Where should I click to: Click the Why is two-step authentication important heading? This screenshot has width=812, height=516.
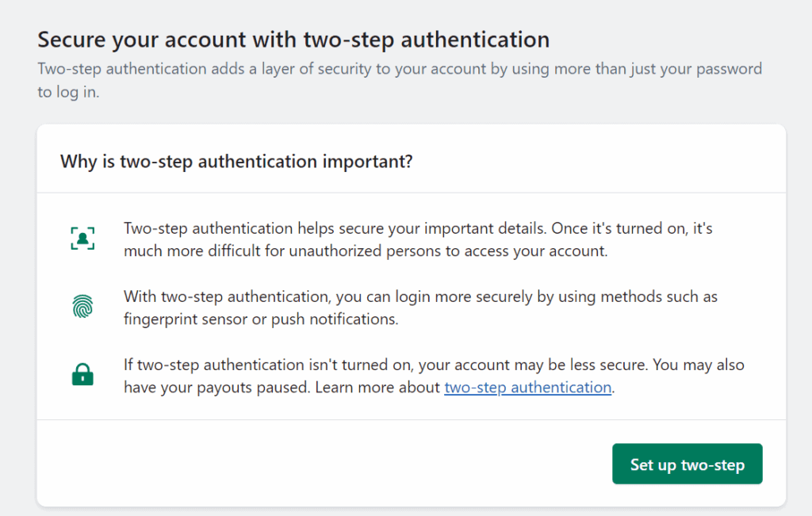tap(236, 162)
